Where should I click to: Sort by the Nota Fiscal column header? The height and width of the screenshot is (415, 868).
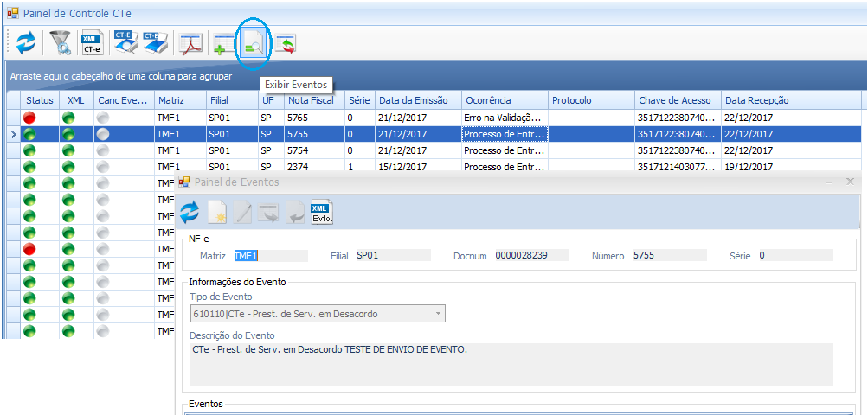315,100
